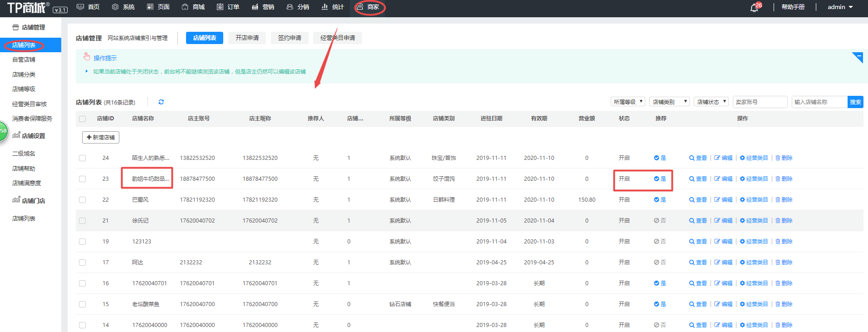Click 编辑 pencil icon for store 巴蜀风

click(x=717, y=200)
